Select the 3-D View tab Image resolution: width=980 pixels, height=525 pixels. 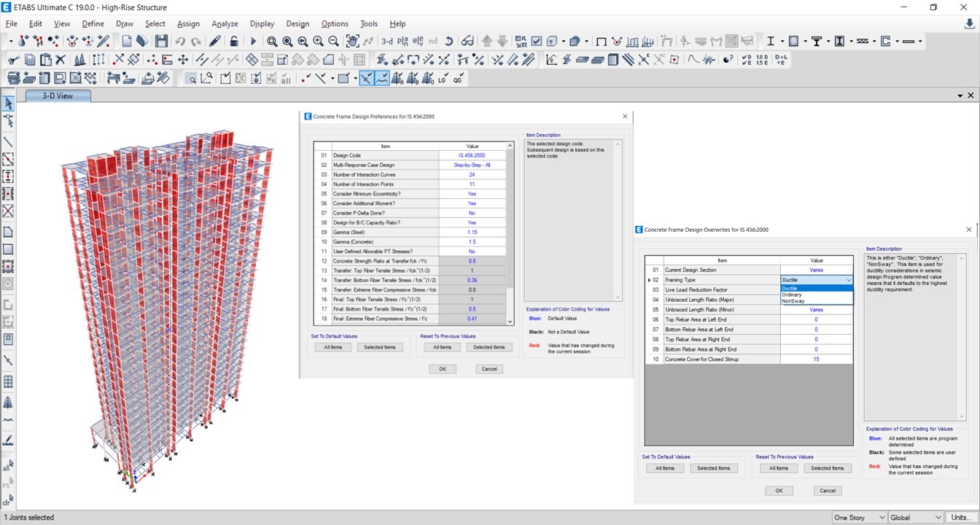58,96
